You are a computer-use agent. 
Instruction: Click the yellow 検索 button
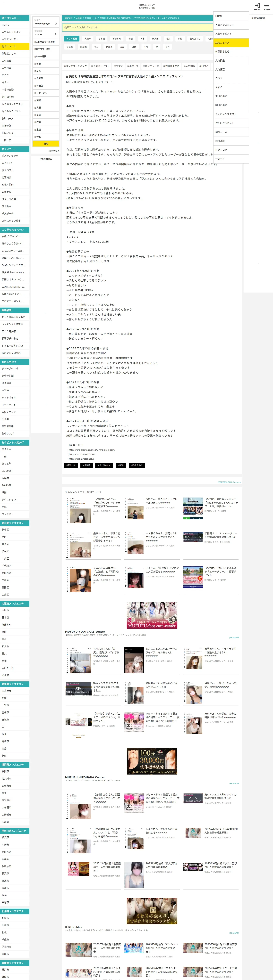coord(46,144)
